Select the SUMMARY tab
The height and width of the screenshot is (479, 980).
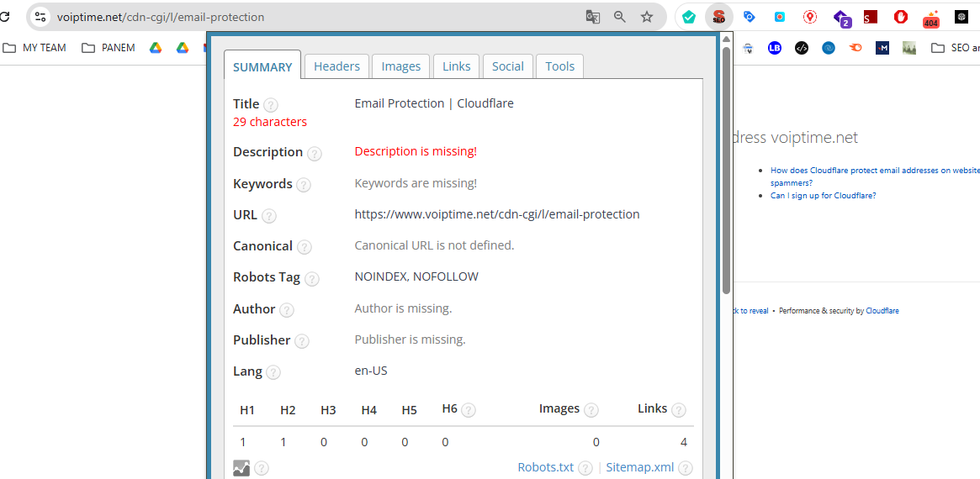click(x=262, y=65)
